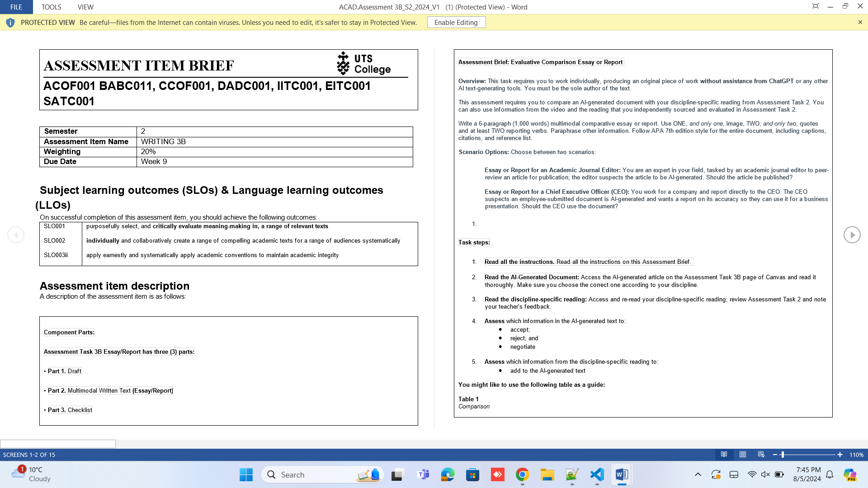This screenshot has width=868, height=488.
Task: Open Google Chrome from the taskbar
Action: tap(523, 475)
